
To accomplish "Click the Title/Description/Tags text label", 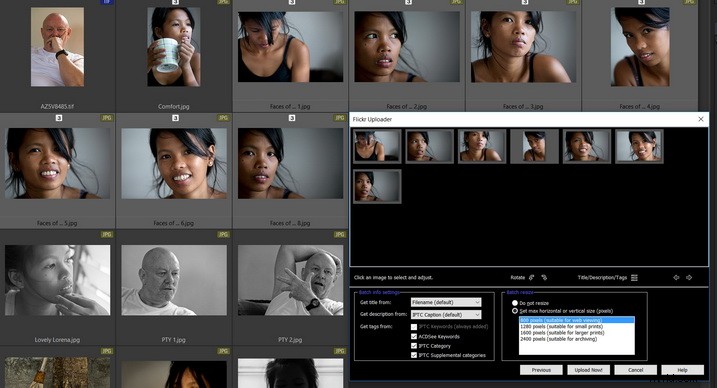I will (602, 277).
